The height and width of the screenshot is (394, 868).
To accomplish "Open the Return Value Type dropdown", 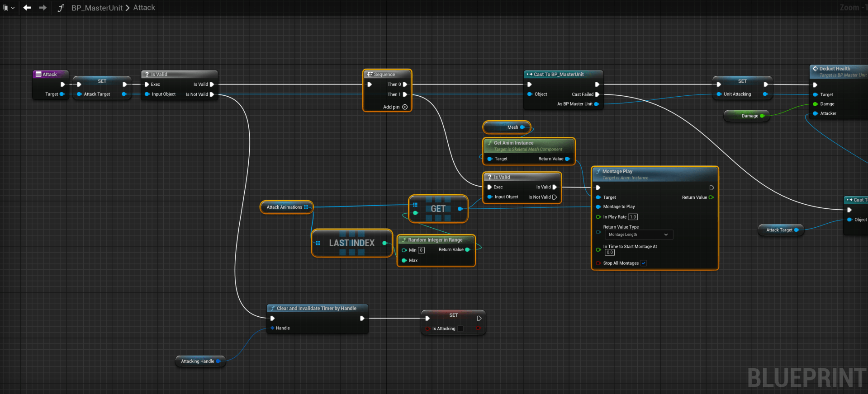I will point(638,235).
